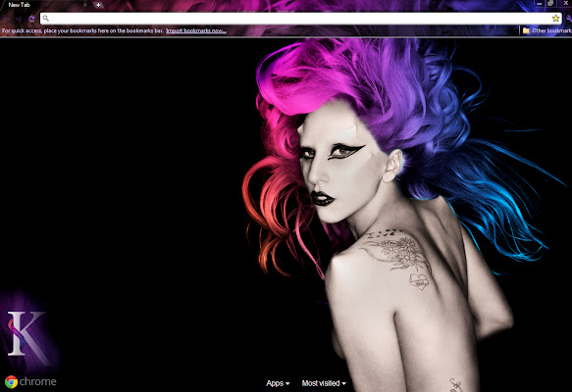The height and width of the screenshot is (392, 572).
Task: Open a new tab with the plus button
Action: pyautogui.click(x=98, y=5)
